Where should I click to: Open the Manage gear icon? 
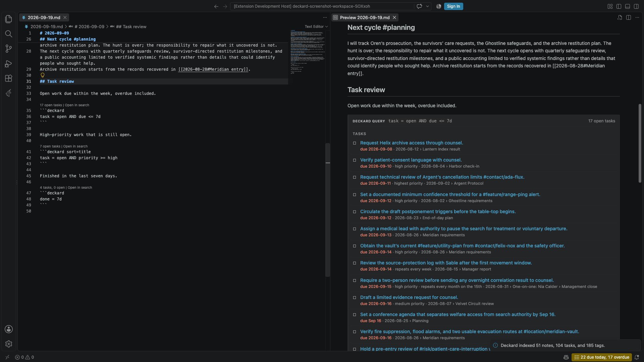point(9,344)
